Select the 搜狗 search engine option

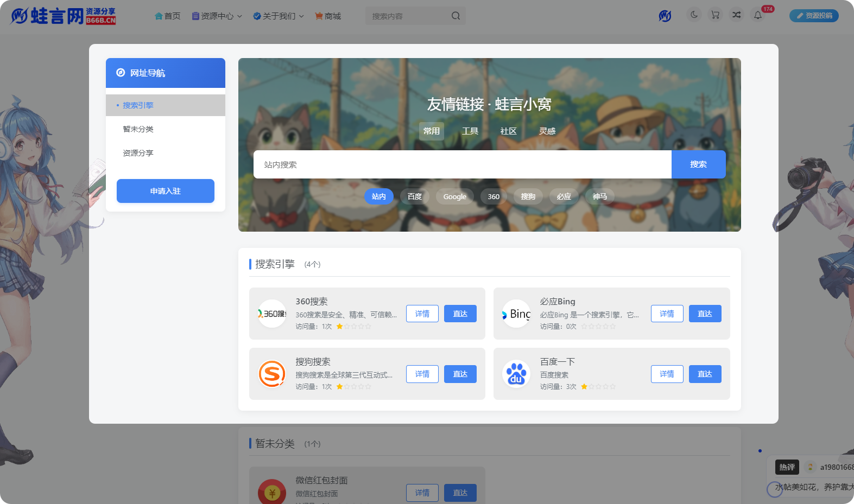click(528, 196)
